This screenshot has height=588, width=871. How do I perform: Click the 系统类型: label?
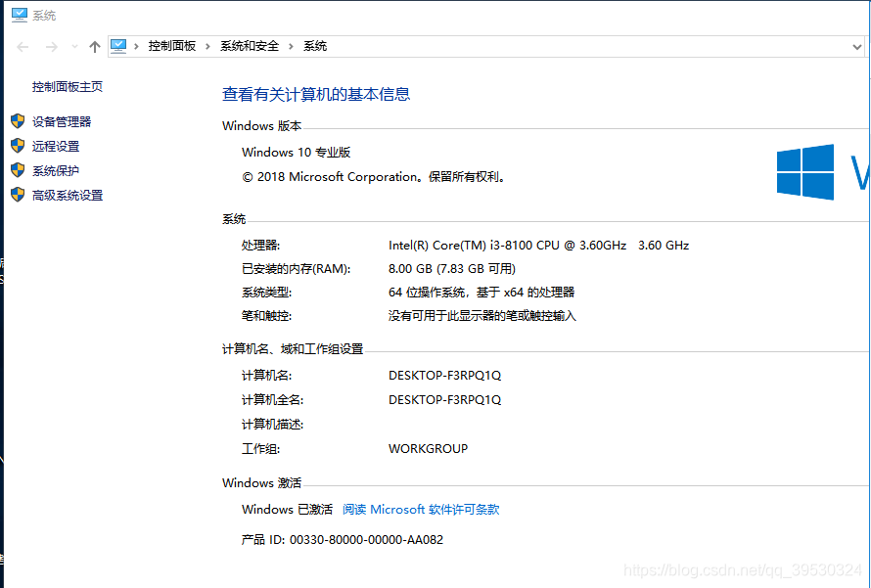pos(266,293)
